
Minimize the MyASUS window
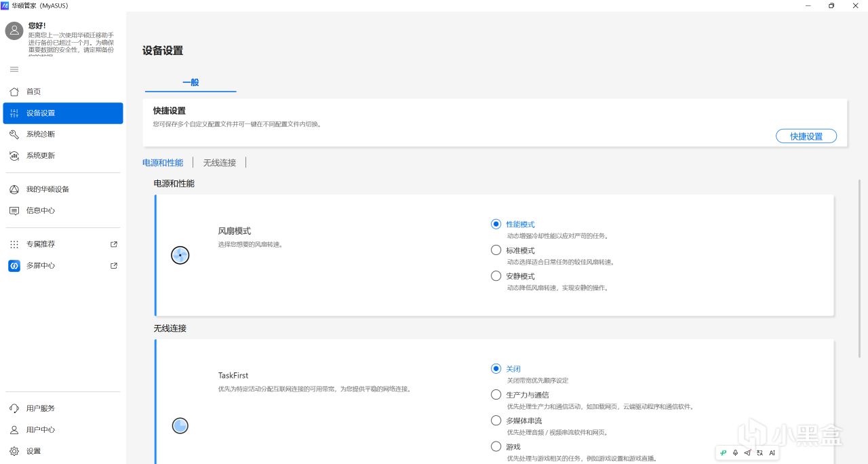tap(808, 5)
